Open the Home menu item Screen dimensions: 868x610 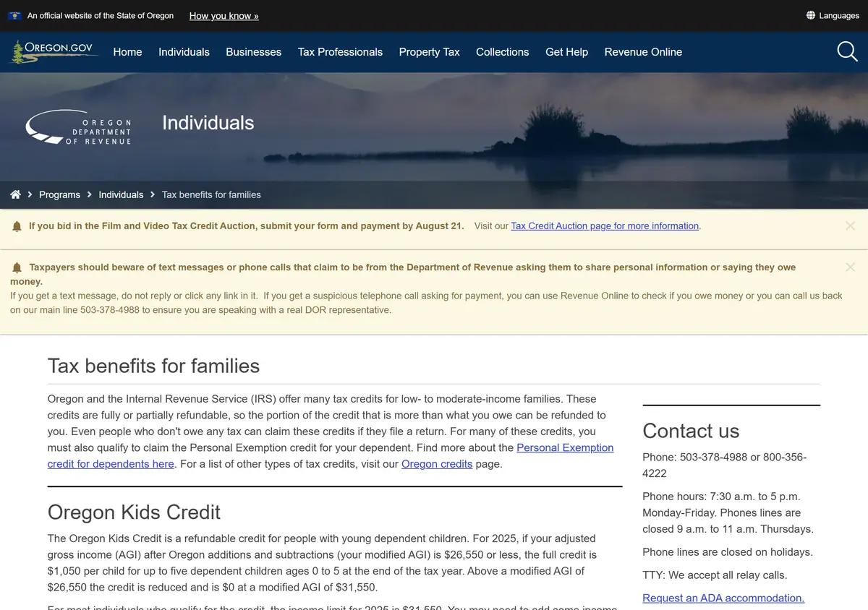point(127,52)
